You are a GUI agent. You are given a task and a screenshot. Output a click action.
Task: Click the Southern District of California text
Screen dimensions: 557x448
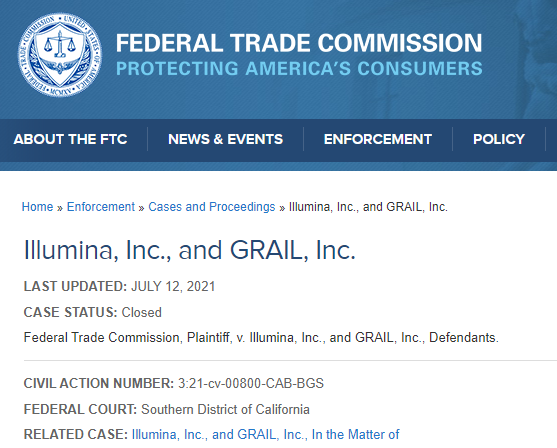click(225, 409)
